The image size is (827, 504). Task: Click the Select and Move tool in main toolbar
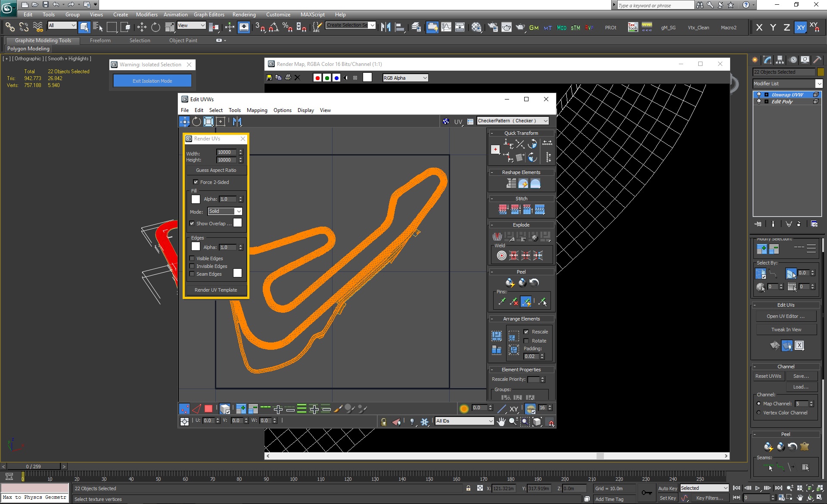142,28
